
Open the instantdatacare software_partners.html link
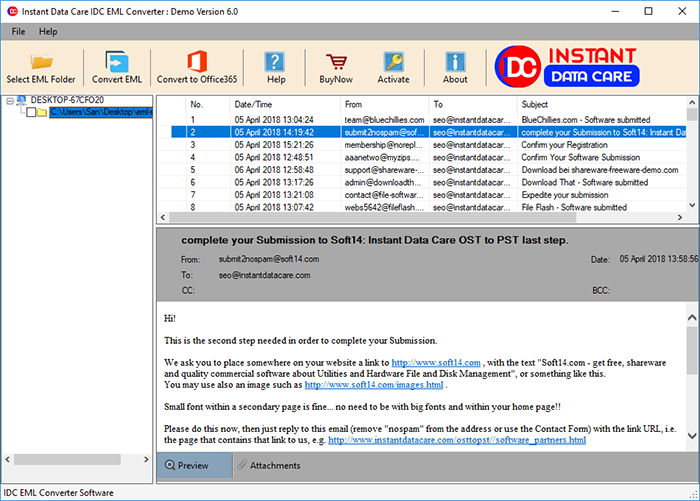point(457,440)
